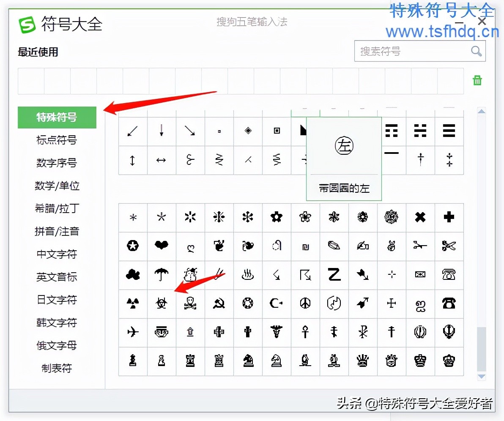Insert the scissors symbol
Screen dimensions: 504x421
pos(449,246)
